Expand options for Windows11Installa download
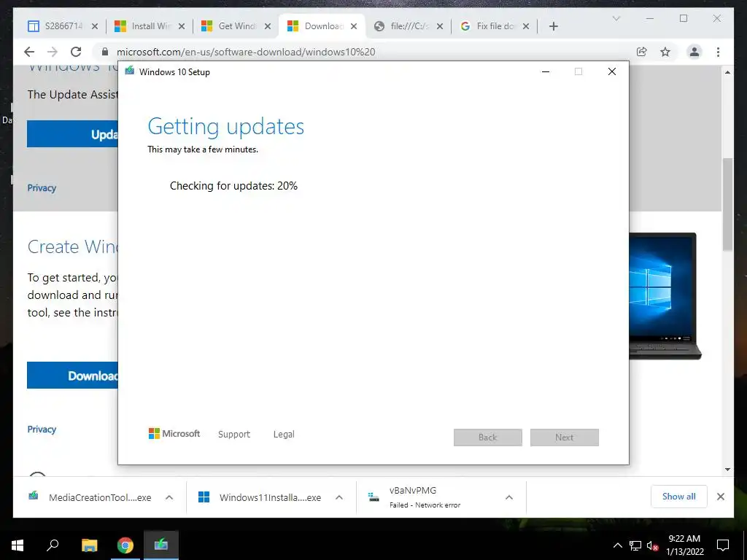This screenshot has height=560, width=747. 339,497
